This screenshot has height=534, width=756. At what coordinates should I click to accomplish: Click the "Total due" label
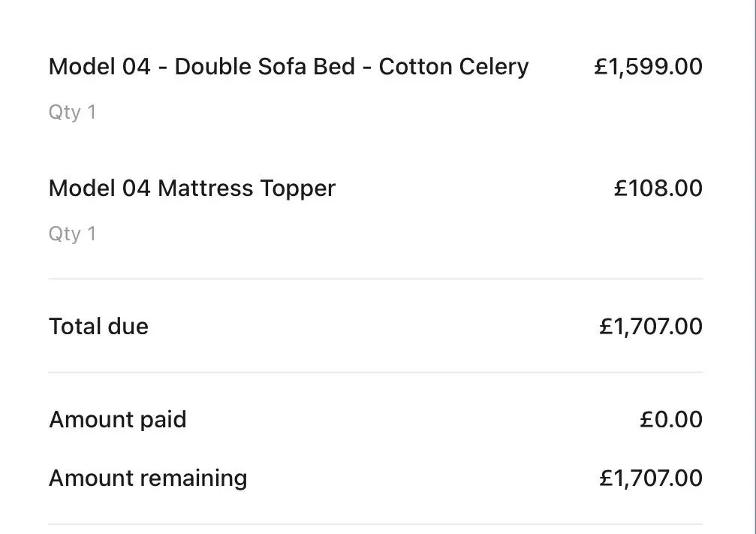click(x=98, y=327)
